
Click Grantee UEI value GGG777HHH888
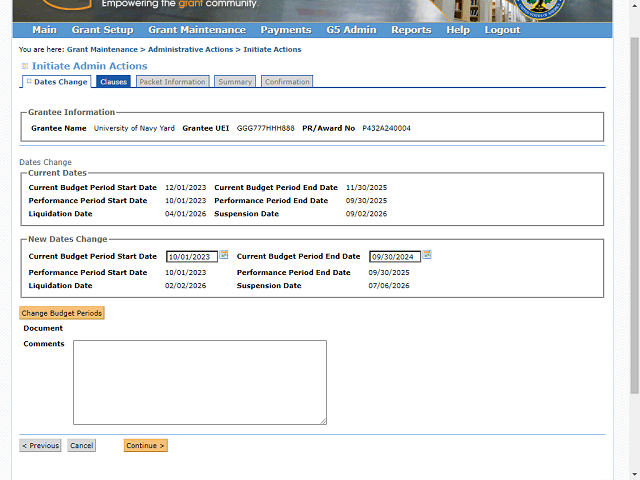click(x=266, y=128)
